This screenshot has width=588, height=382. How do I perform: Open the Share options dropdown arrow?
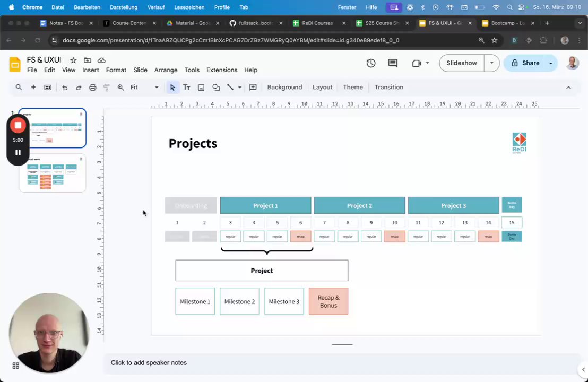[x=551, y=63]
